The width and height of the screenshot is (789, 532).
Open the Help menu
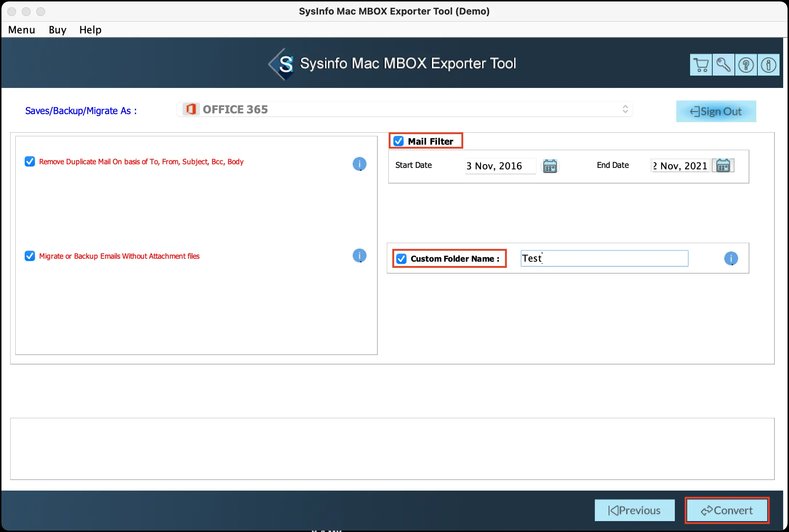click(x=90, y=30)
